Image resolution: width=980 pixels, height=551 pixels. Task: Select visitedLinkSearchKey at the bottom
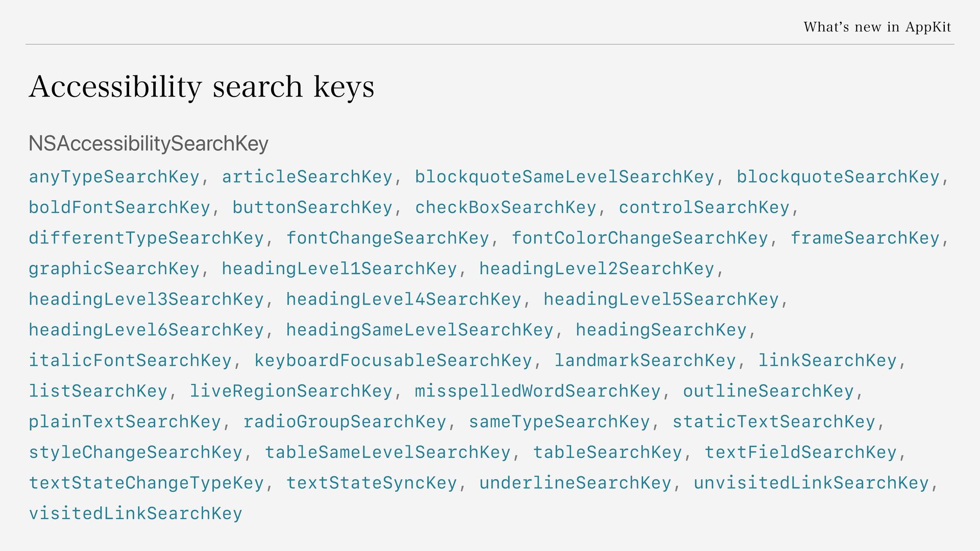[135, 514]
